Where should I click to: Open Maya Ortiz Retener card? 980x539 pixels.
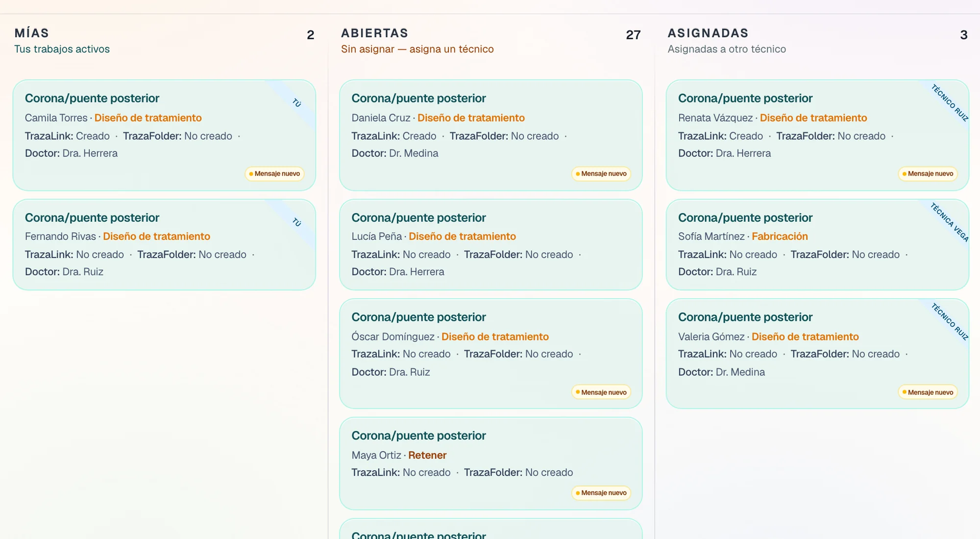pyautogui.click(x=490, y=463)
